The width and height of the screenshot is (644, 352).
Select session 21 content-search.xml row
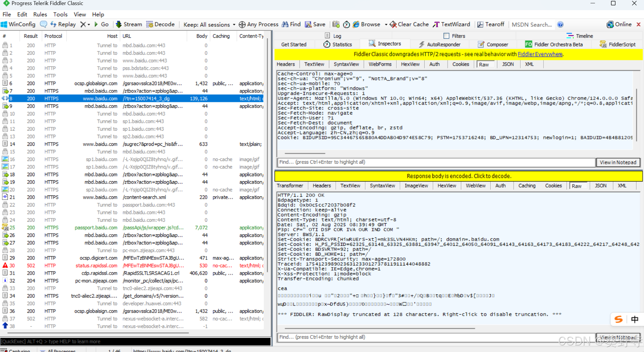[x=132, y=197]
